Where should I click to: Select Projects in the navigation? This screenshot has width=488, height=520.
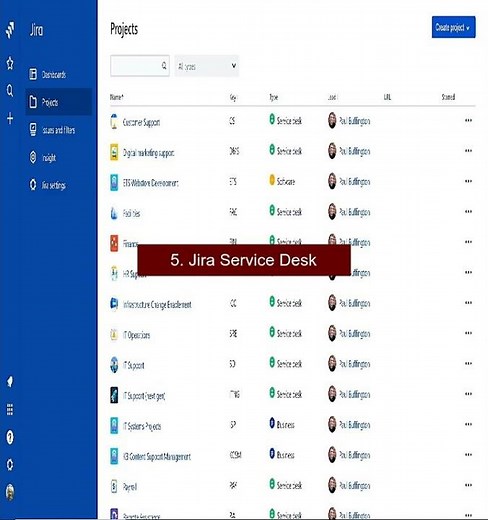pos(58,102)
